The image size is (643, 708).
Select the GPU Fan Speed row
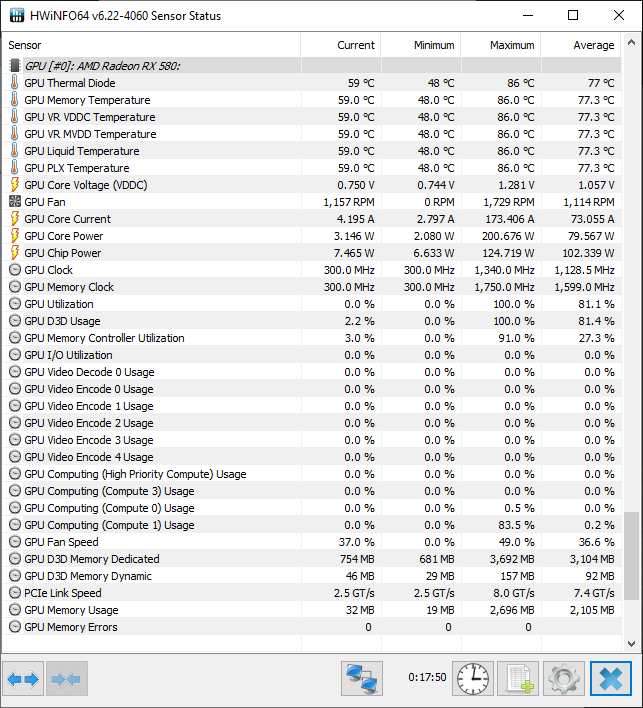(312, 542)
